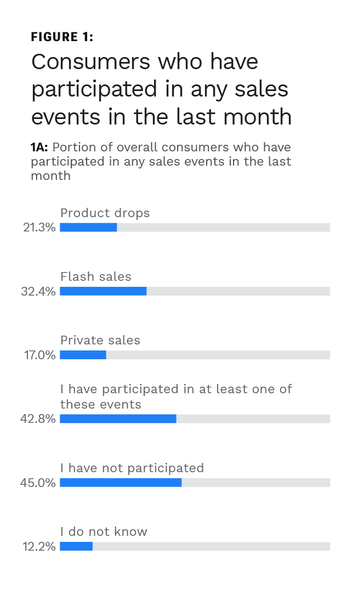This screenshot has width=364, height=600.
Task: Click the blue bar beside 42.8%
Action: 118,418
